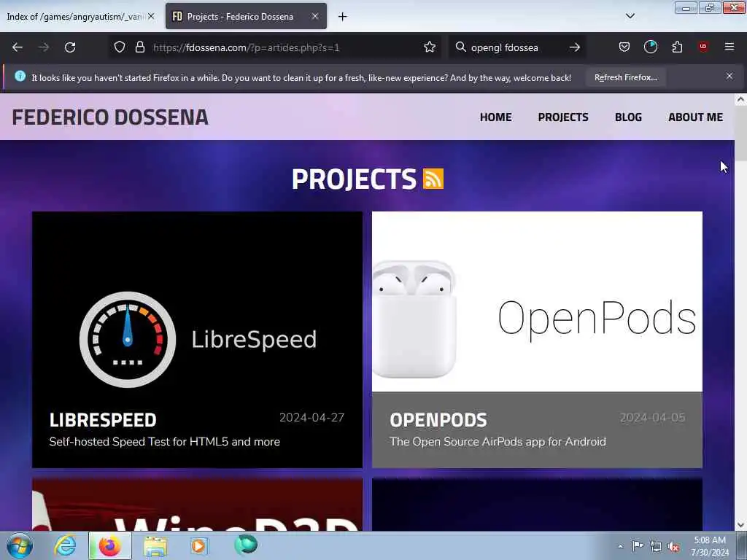Open the PROJECTS navigation link
747x560 pixels.
(x=563, y=117)
